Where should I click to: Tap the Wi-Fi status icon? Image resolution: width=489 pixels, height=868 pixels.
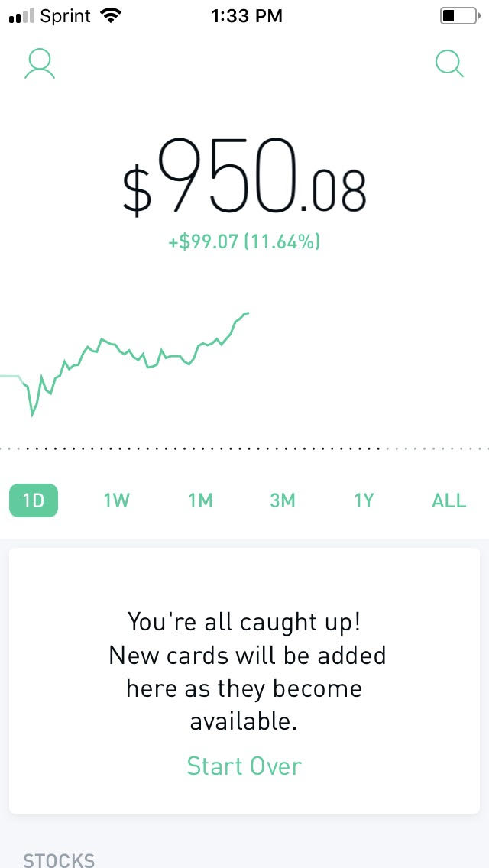click(112, 16)
